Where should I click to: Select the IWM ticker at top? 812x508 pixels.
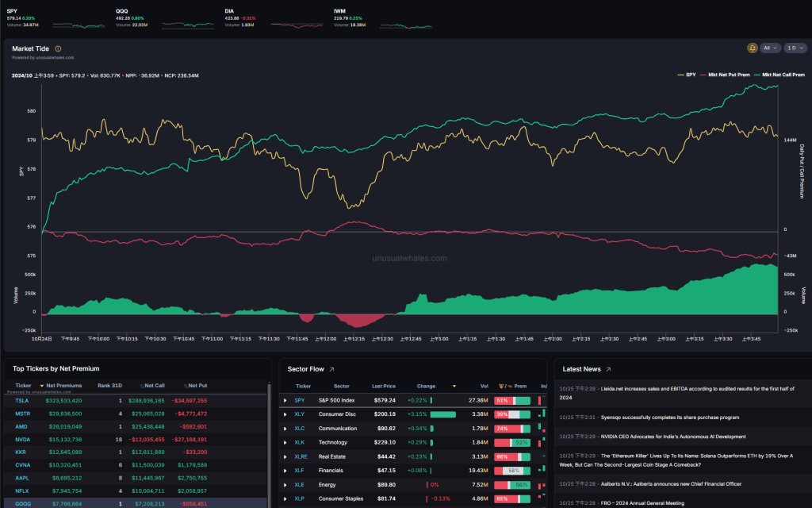tap(340, 11)
